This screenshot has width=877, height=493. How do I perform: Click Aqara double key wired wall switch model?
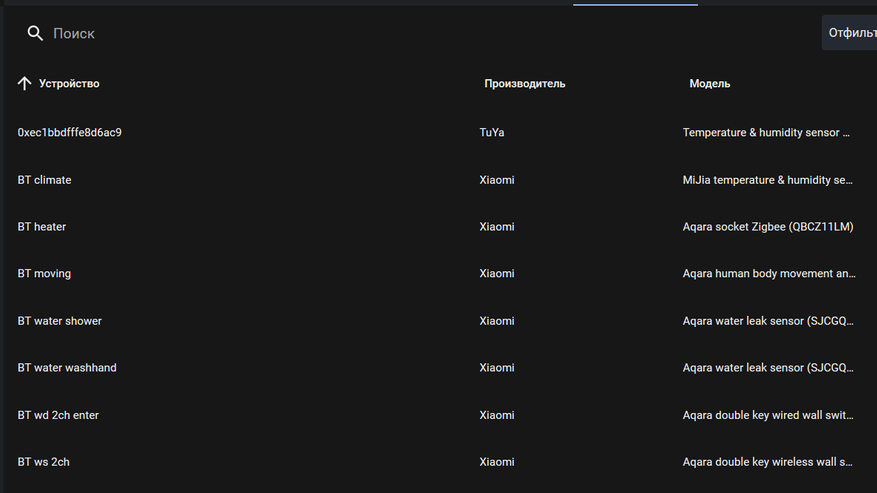[768, 415]
